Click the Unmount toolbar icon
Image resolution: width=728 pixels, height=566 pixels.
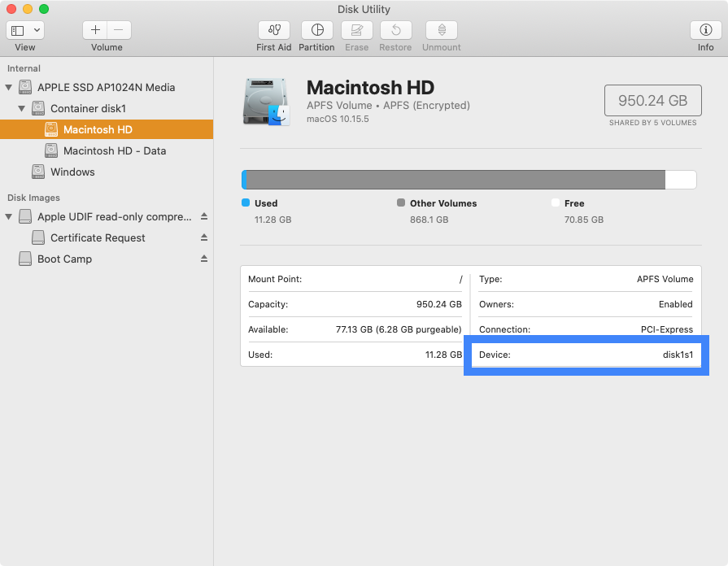coord(442,30)
